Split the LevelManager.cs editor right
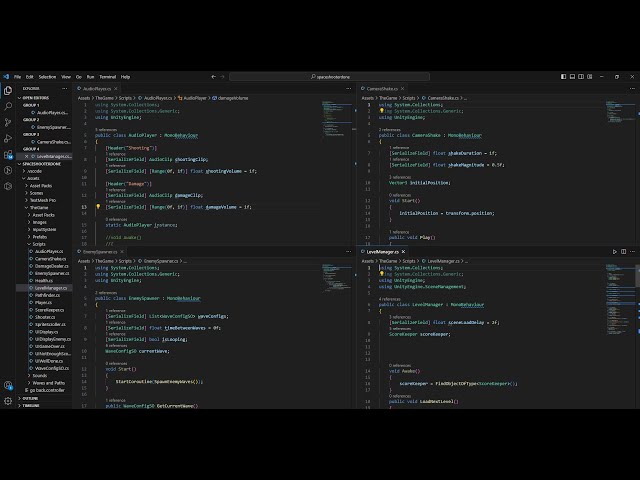 (x=624, y=252)
